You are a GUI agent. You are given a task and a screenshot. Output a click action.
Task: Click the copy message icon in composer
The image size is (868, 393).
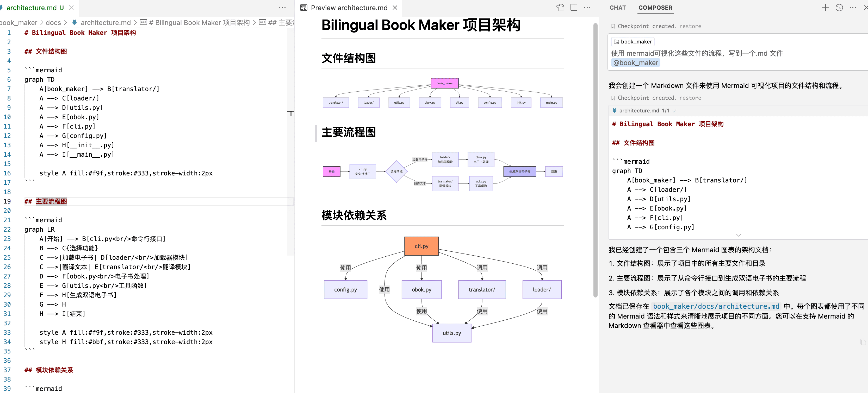pyautogui.click(x=863, y=342)
